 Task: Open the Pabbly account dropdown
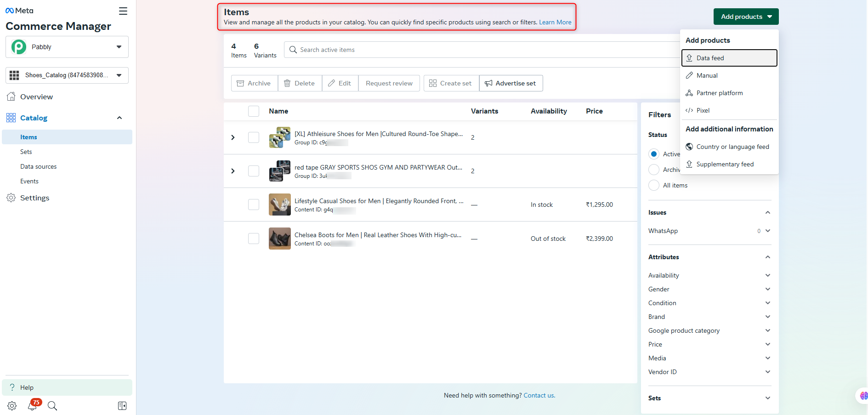point(67,47)
